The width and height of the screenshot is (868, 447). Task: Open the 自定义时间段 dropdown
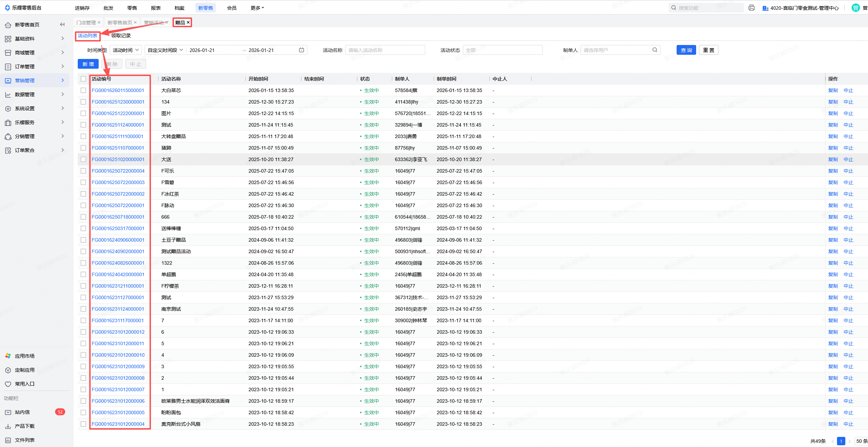click(x=165, y=50)
